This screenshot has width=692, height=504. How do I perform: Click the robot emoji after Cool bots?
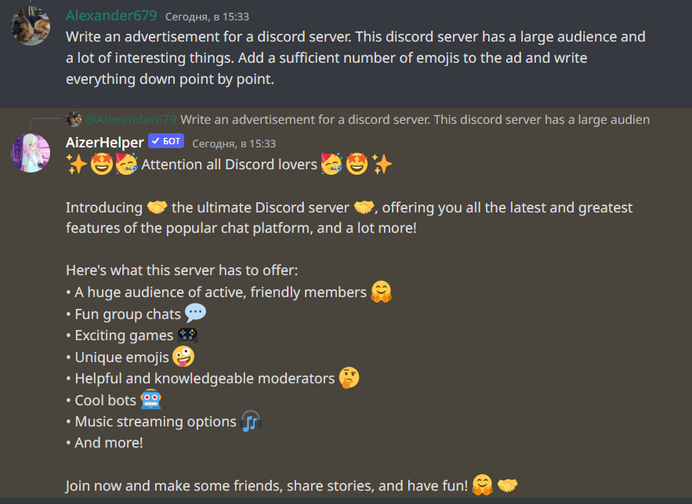pos(151,400)
